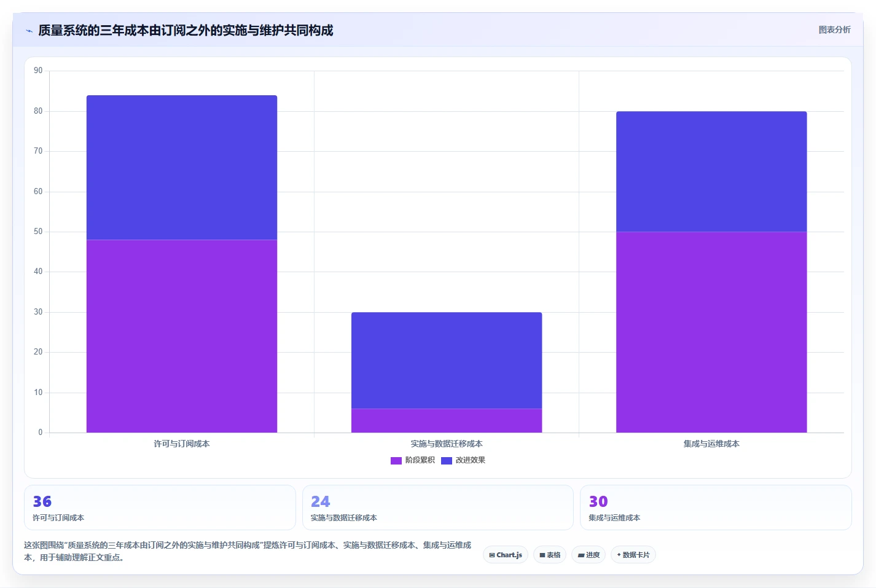Click the blue segment of 集成与运维成本 bar
876x588 pixels.
[711, 171]
